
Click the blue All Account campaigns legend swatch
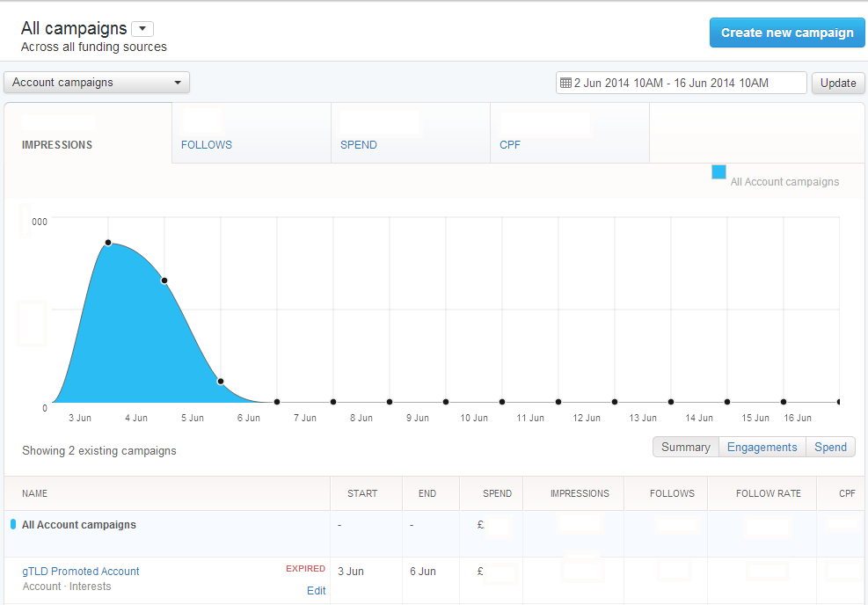tap(718, 172)
